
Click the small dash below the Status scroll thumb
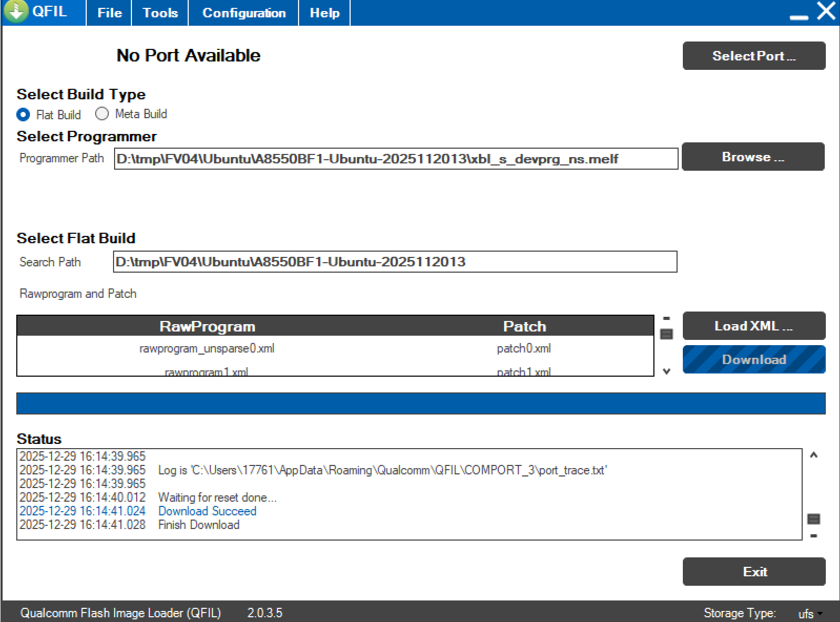[x=813, y=536]
